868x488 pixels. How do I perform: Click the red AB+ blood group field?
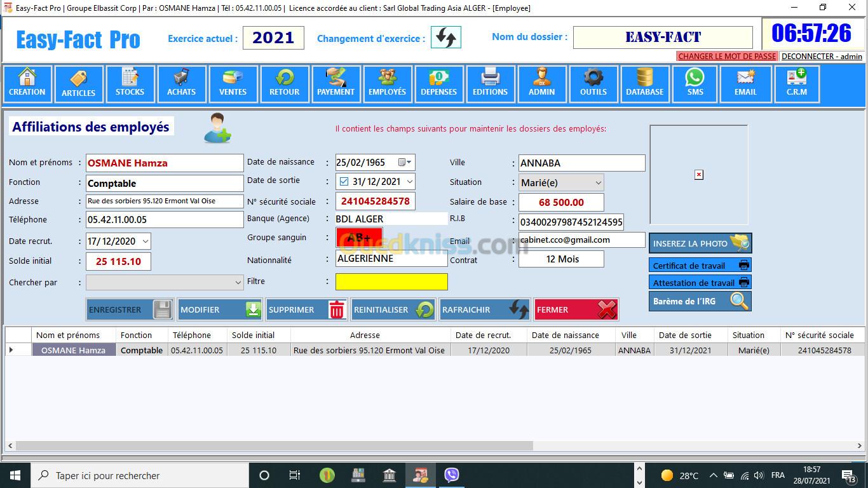pyautogui.click(x=359, y=238)
